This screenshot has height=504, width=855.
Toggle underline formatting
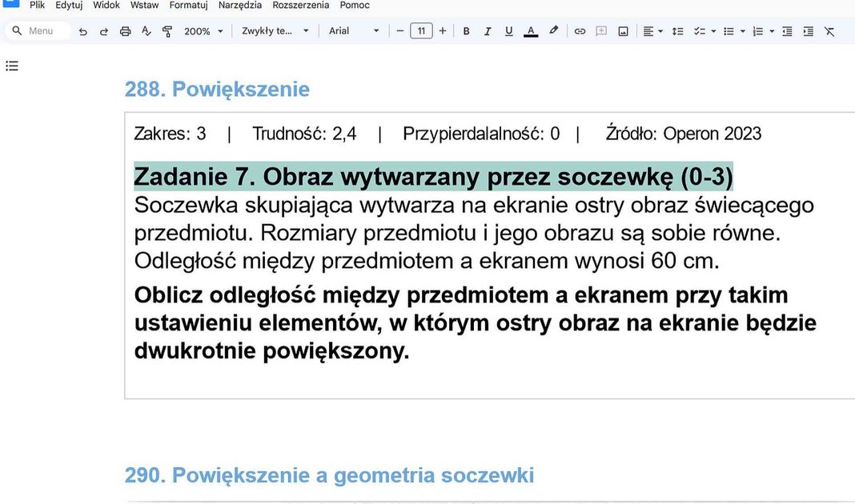pyautogui.click(x=508, y=30)
